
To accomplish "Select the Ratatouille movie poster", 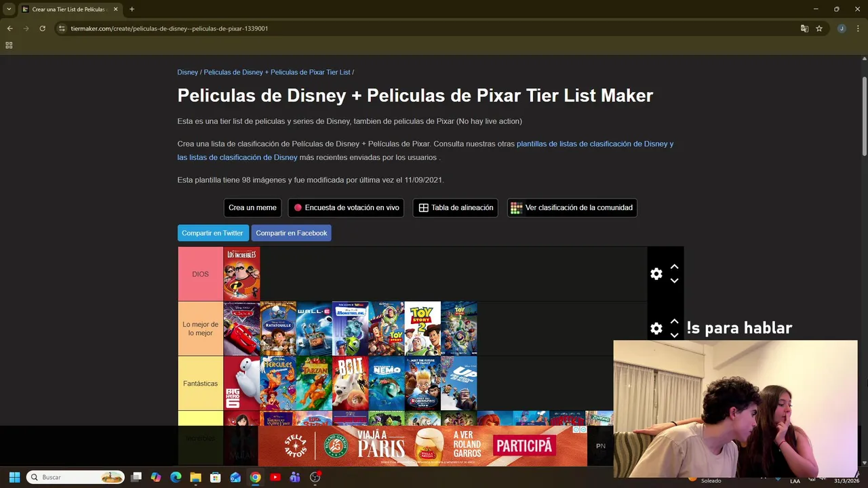I will (x=278, y=329).
